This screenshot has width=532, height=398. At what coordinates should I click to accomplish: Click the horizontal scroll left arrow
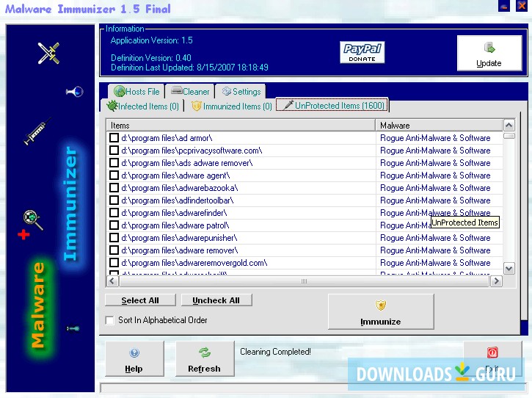[112, 281]
